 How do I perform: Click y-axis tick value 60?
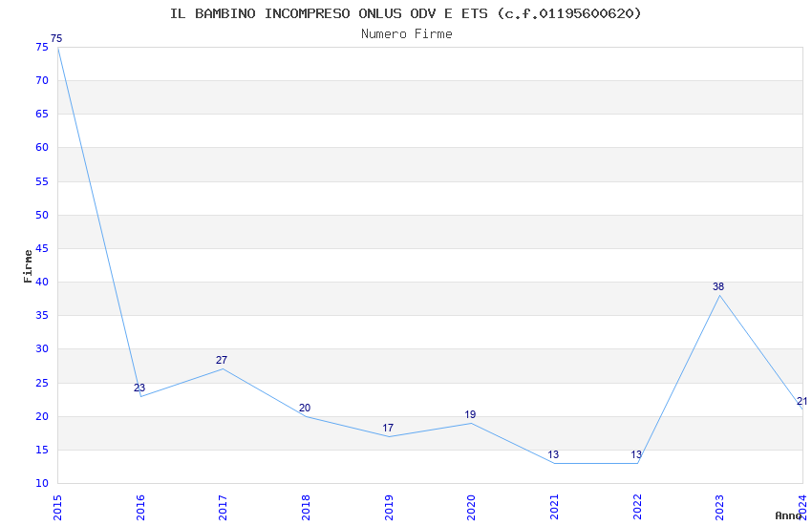coord(42,147)
